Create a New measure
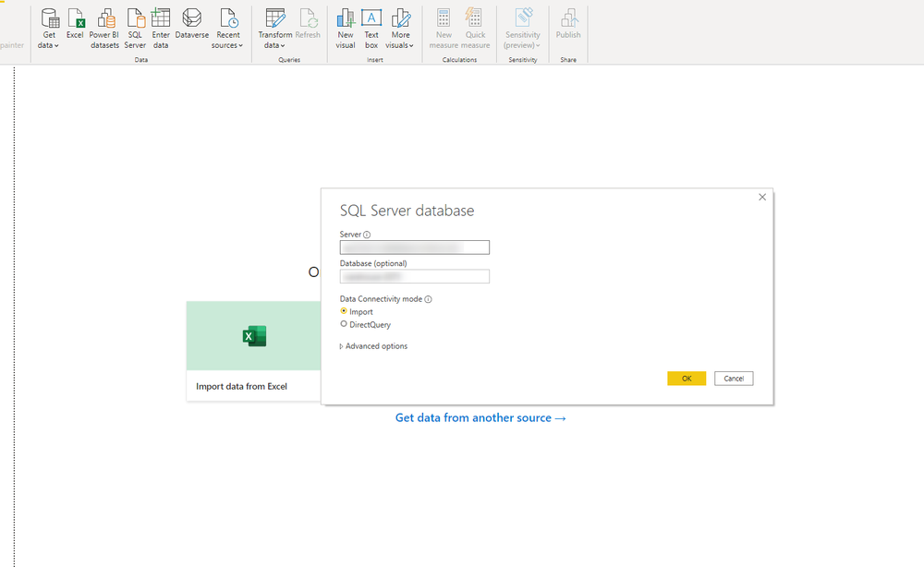The image size is (924, 567). 443,28
